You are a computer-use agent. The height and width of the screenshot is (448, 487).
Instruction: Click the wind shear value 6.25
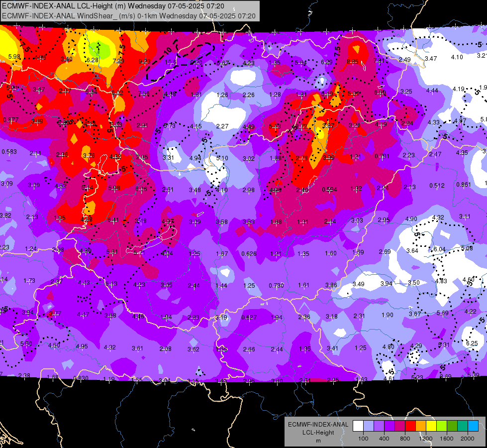[x=472, y=343]
